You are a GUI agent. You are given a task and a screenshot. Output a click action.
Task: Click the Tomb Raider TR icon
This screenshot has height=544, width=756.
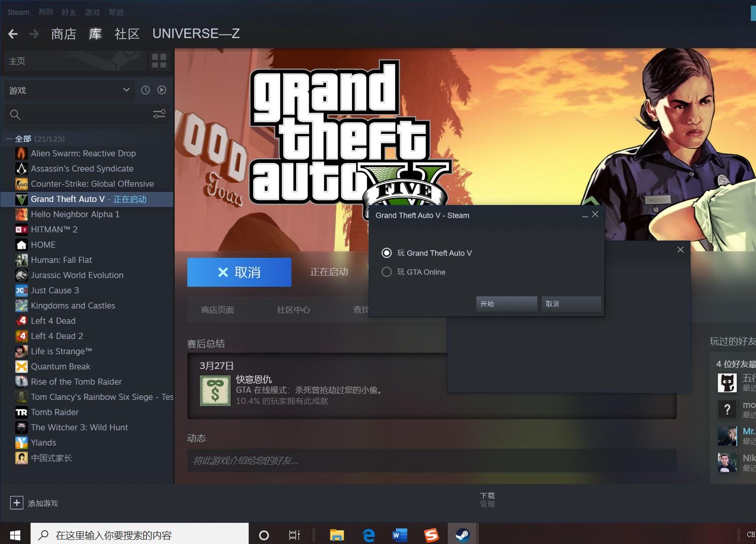[x=21, y=412]
